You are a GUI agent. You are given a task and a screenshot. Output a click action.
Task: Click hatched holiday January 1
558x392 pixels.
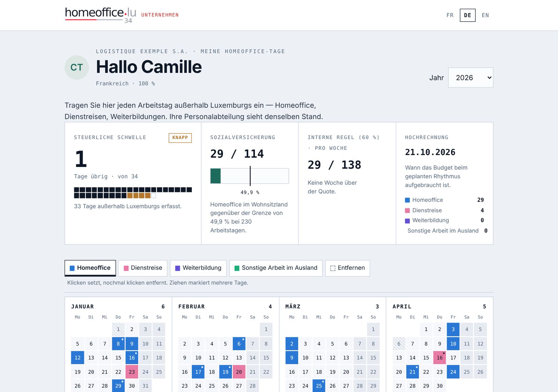point(118,329)
